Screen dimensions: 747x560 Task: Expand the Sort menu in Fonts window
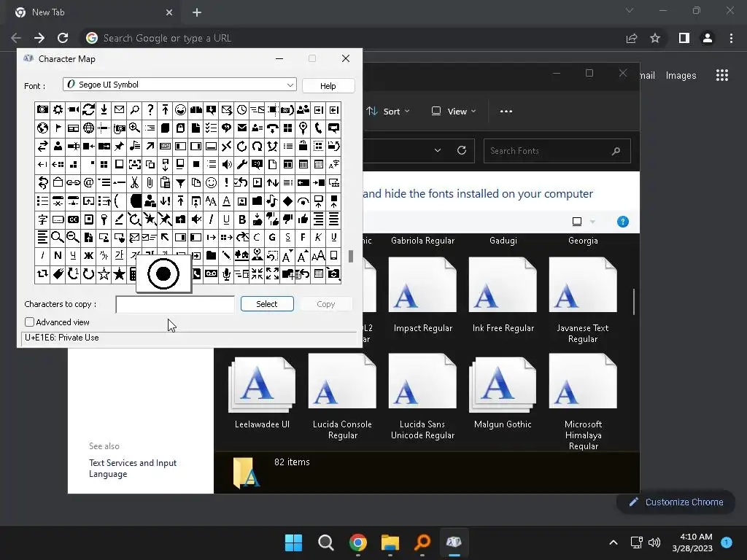click(388, 112)
